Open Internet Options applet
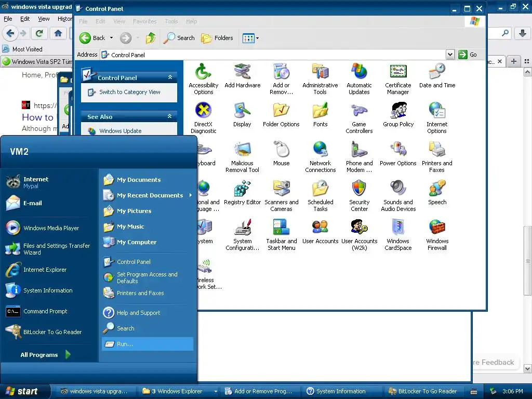This screenshot has height=399, width=532. coord(437,118)
